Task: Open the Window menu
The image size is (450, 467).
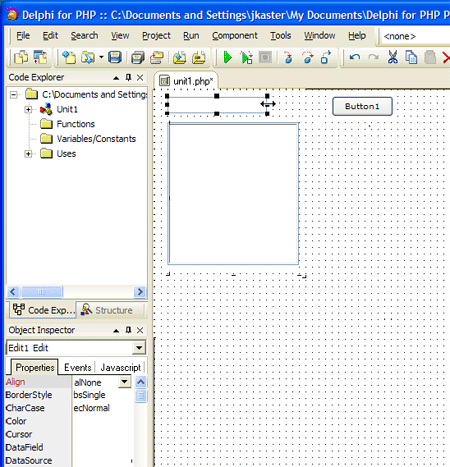Action: tap(320, 36)
